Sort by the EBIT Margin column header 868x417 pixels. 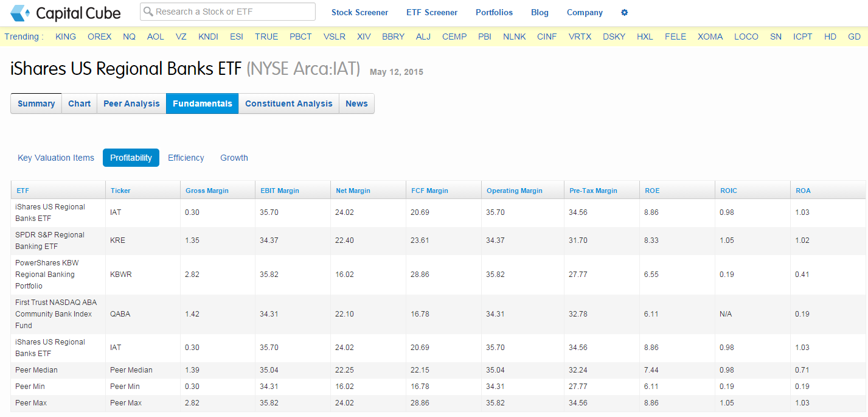(280, 191)
